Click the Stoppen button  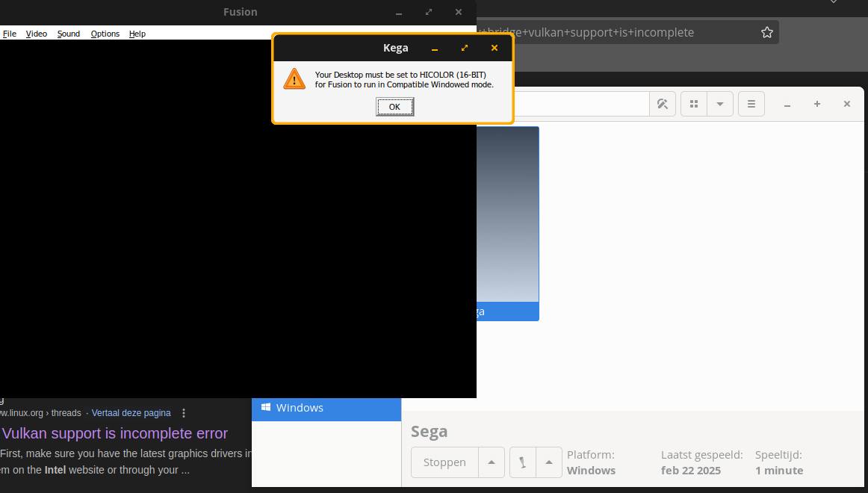pyautogui.click(x=444, y=462)
